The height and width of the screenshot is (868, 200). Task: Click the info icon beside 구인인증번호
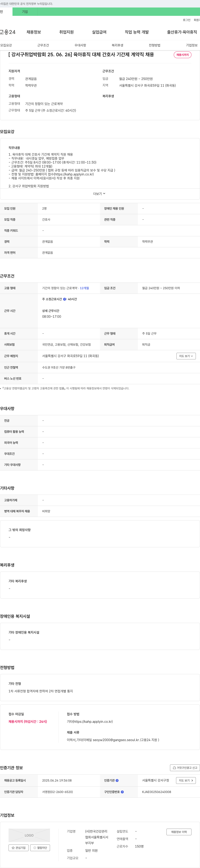point(122,792)
